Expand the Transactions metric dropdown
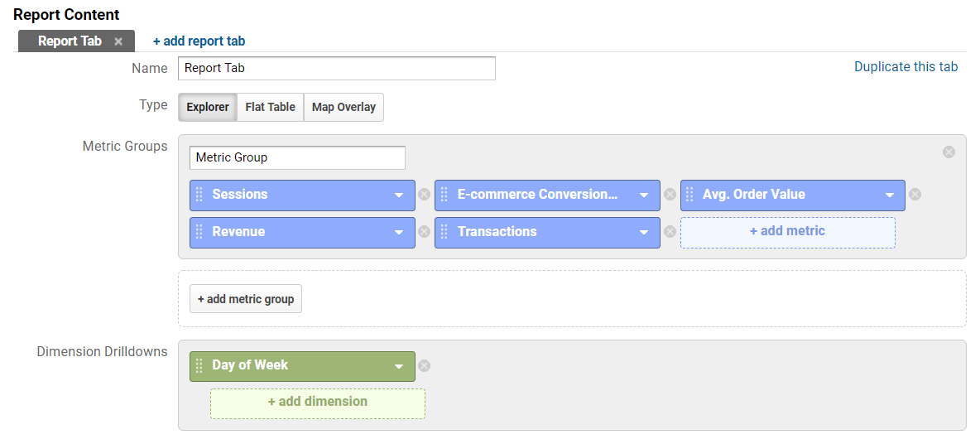 (644, 233)
